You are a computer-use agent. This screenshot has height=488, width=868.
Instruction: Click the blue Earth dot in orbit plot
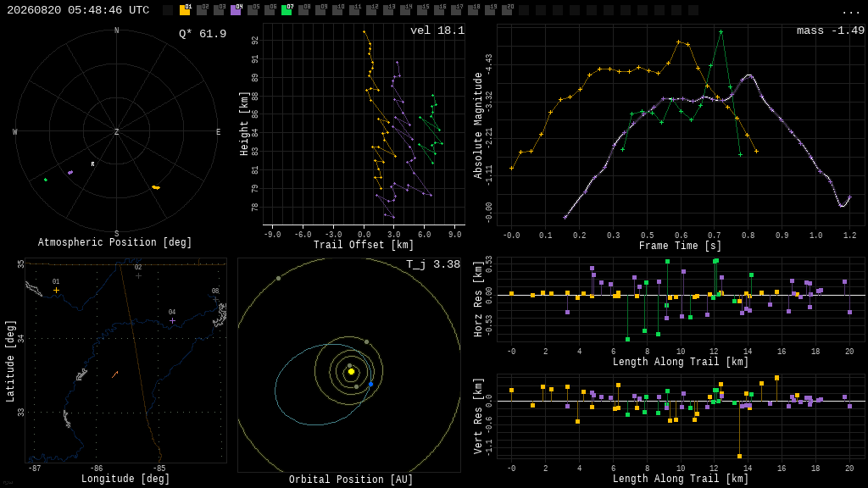tap(371, 384)
